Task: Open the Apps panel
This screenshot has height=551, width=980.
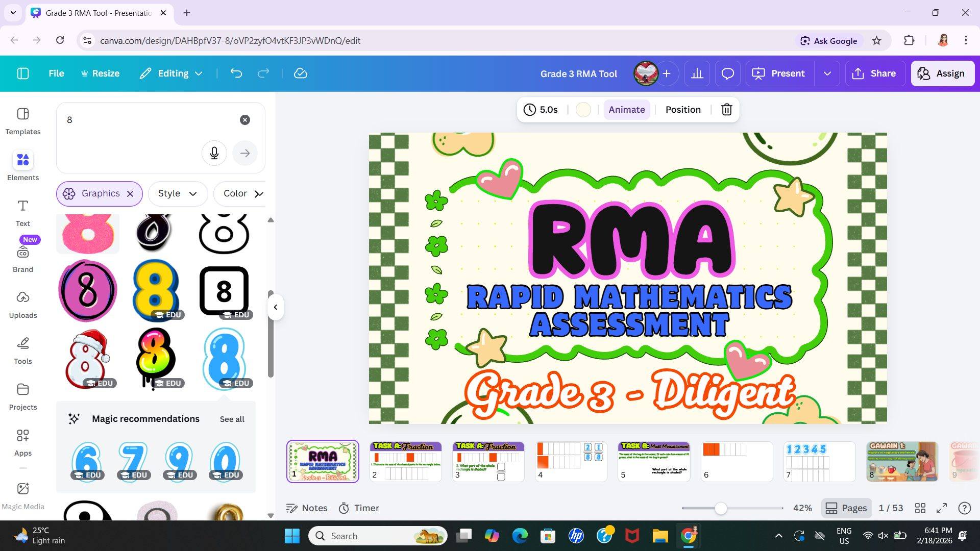Action: point(23,443)
